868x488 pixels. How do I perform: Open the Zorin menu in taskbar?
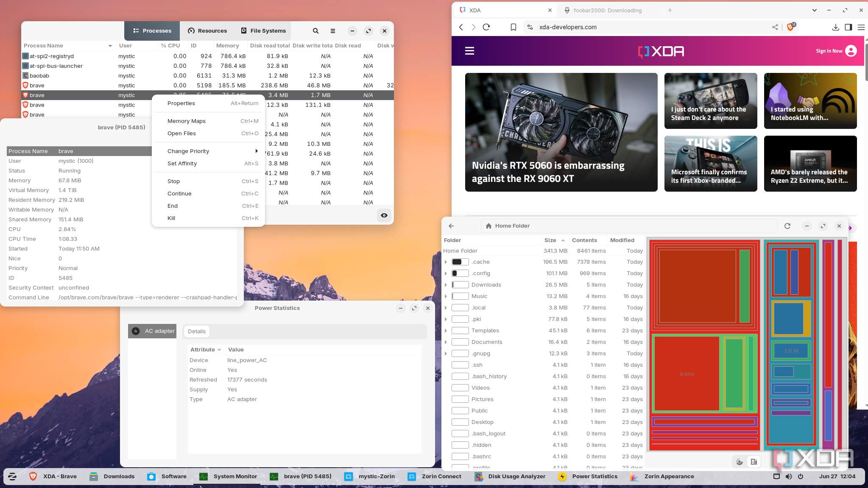pyautogui.click(x=12, y=477)
